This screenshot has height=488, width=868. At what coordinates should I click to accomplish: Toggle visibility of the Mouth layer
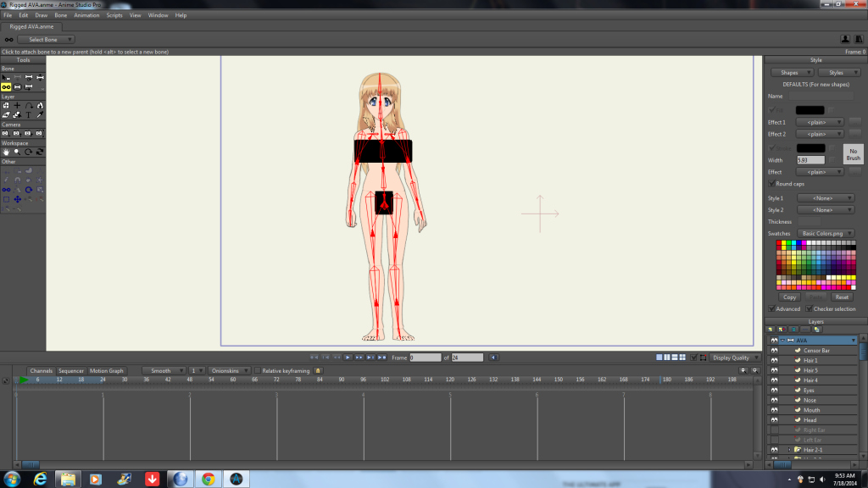[x=774, y=410]
